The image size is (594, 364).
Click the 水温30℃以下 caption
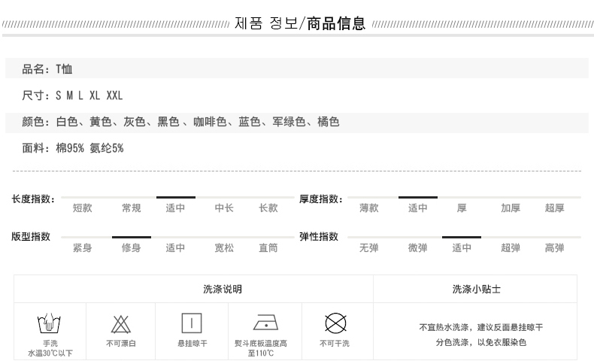(x=50, y=353)
